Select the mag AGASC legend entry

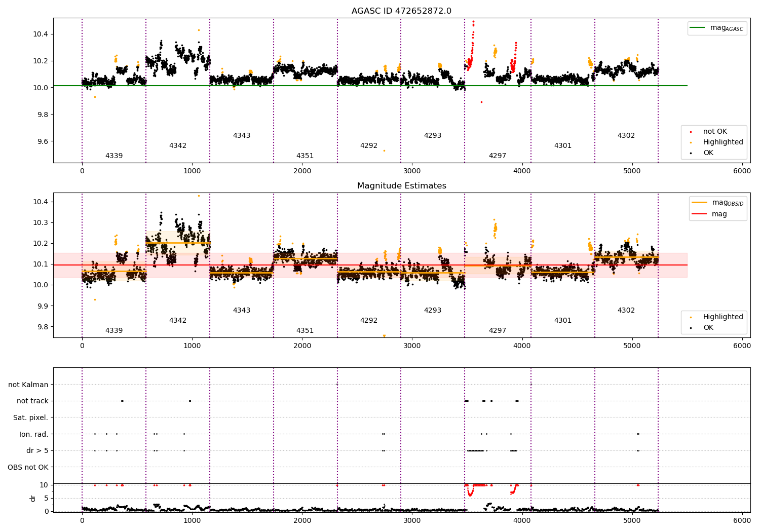tap(717, 28)
